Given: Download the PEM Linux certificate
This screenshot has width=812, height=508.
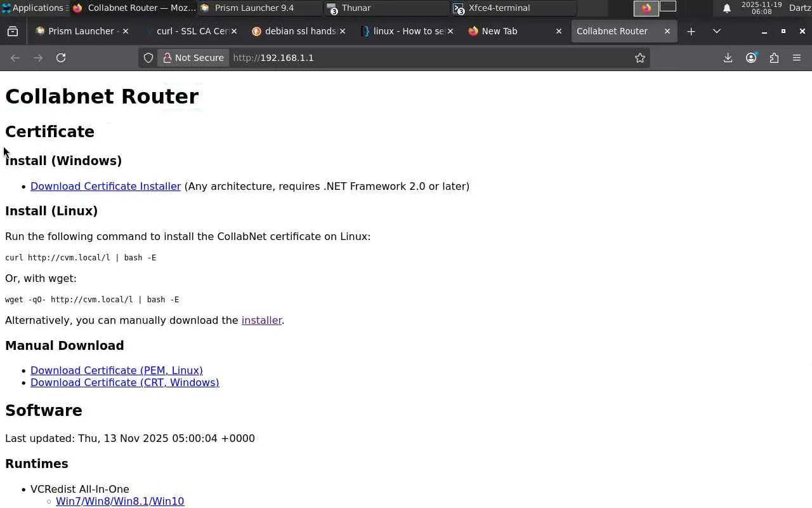Looking at the screenshot, I should coord(117,370).
